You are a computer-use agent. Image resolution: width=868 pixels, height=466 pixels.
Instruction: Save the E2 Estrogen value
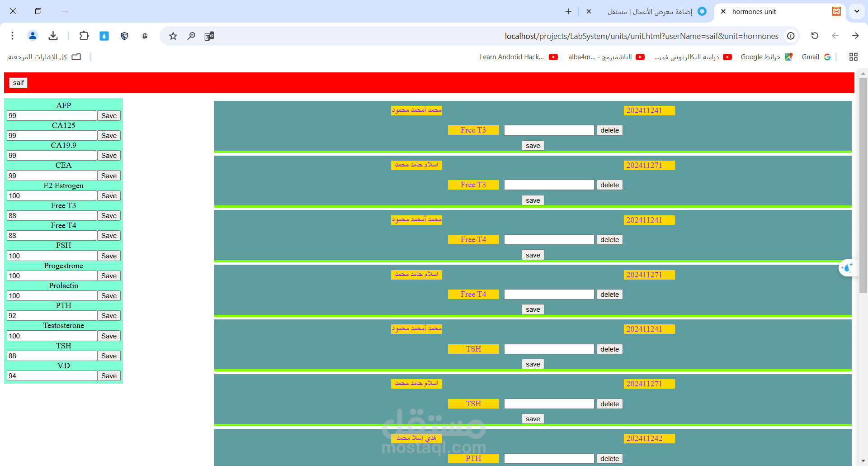[109, 196]
